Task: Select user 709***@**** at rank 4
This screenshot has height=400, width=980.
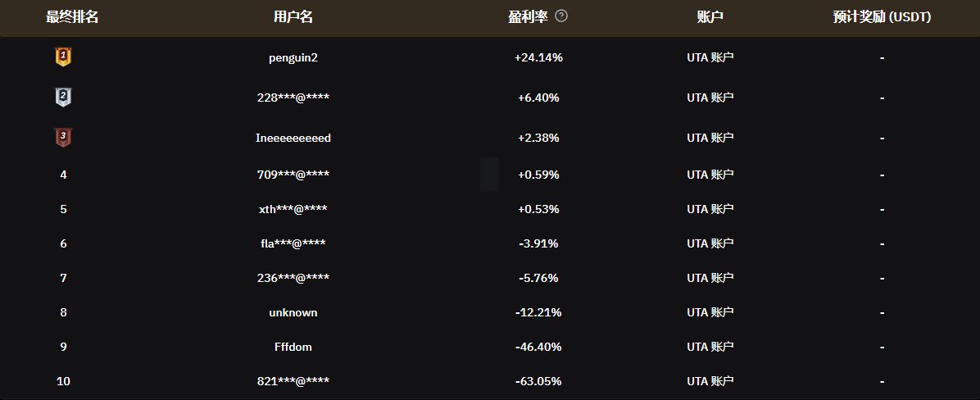Action: click(293, 175)
